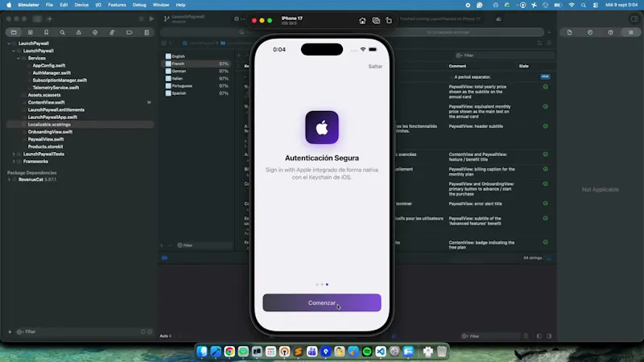This screenshot has height=362, width=644.
Task: Show the Quick Help inspector icon
Action: (x=610, y=32)
